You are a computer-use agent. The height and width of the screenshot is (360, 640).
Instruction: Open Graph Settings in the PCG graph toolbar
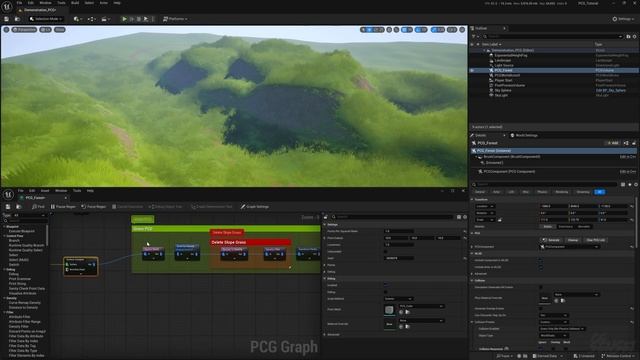255,207
